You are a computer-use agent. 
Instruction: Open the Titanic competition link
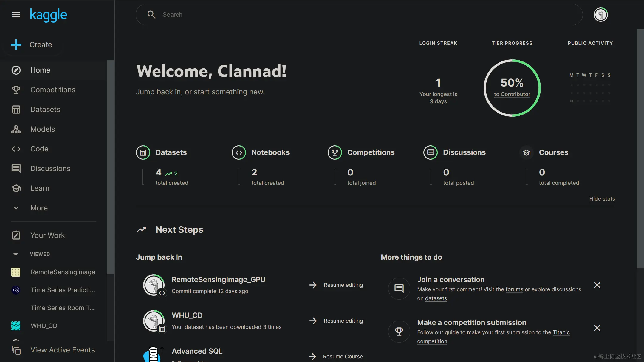pyautogui.click(x=561, y=332)
